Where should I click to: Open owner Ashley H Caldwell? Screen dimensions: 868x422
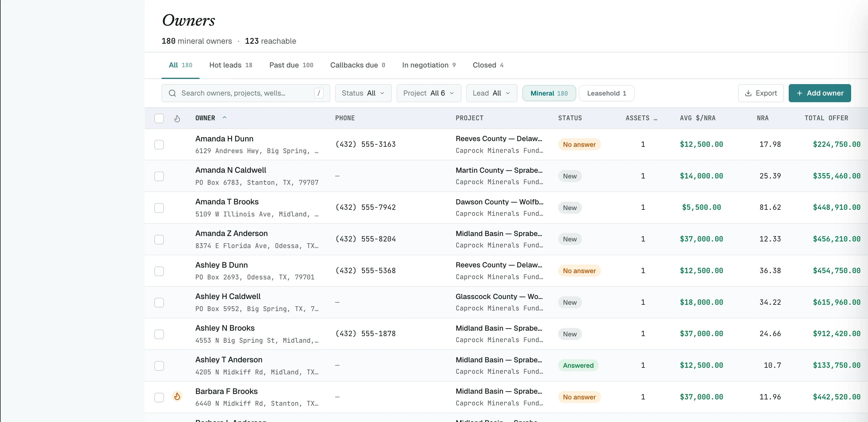tap(228, 296)
